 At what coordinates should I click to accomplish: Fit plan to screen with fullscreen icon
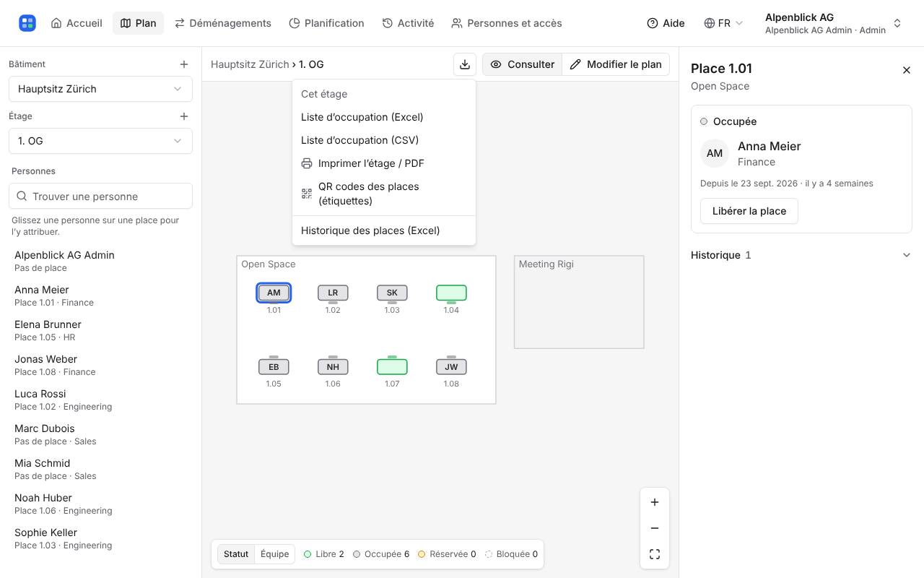coord(655,554)
